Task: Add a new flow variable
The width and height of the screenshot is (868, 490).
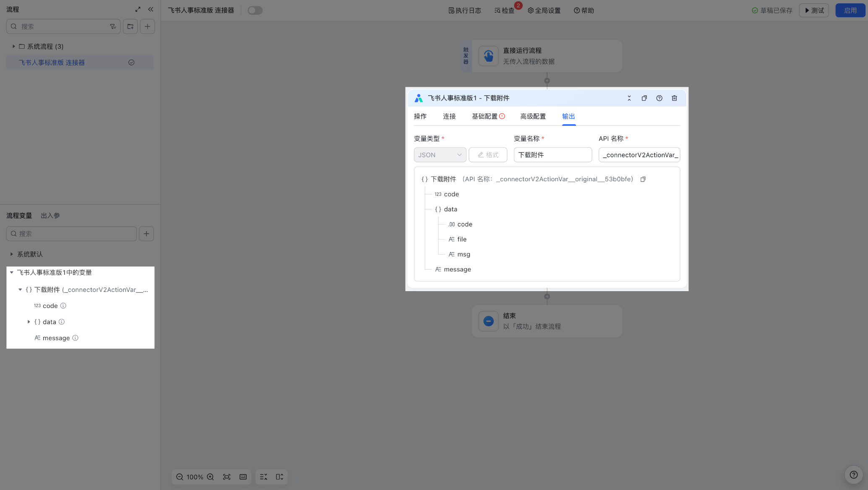Action: coord(146,234)
